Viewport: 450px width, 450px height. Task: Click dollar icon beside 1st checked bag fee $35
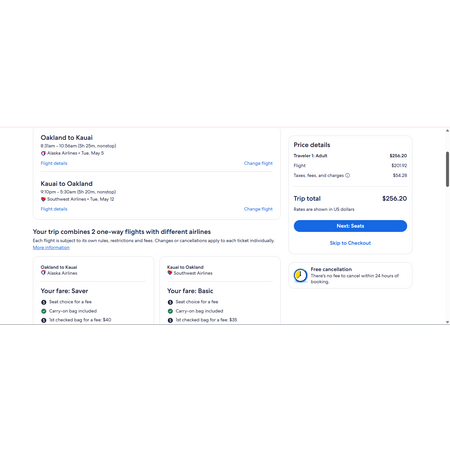(x=170, y=320)
